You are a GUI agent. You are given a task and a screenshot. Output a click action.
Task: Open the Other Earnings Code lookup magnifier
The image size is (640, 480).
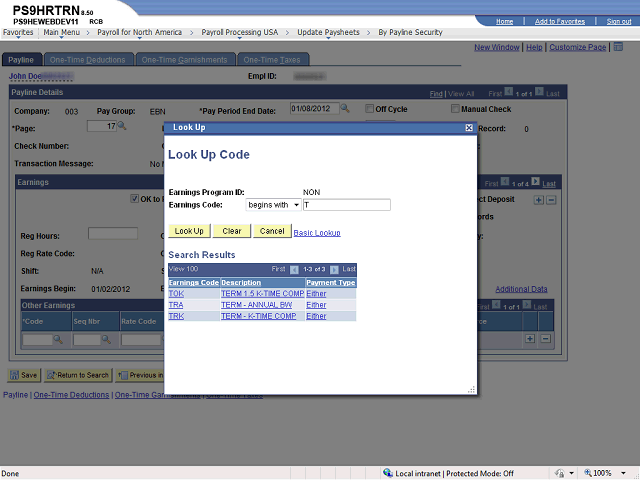(x=58, y=339)
